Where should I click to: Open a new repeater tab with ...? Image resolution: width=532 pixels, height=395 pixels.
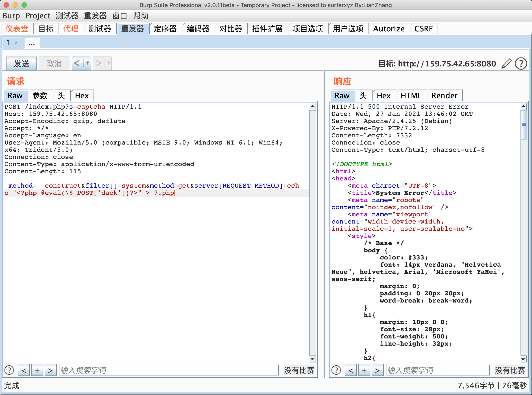(x=32, y=43)
